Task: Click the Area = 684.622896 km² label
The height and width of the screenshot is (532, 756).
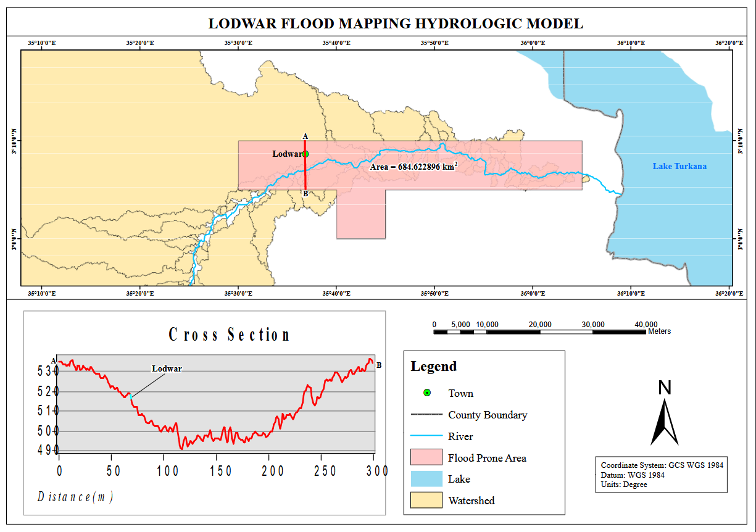Action: click(413, 167)
